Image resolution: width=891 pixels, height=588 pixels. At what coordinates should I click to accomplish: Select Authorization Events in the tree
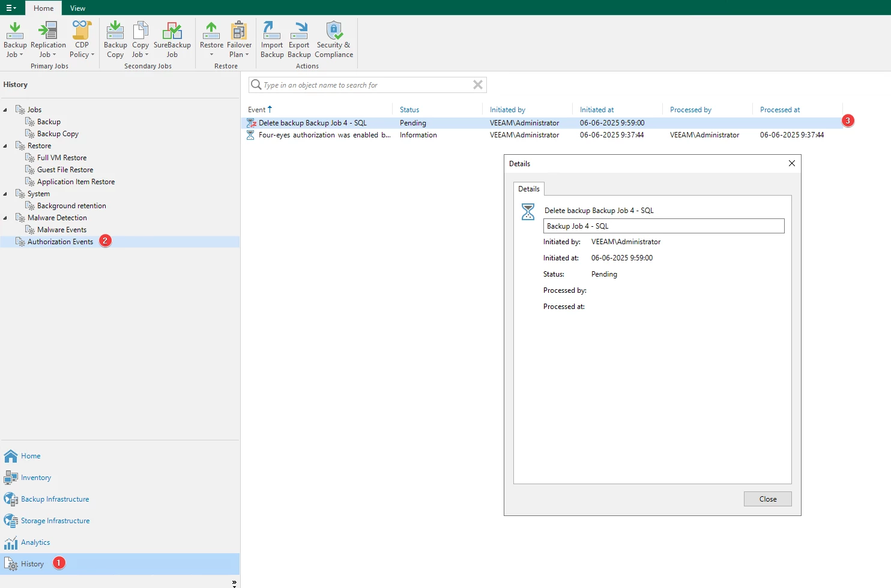(60, 242)
